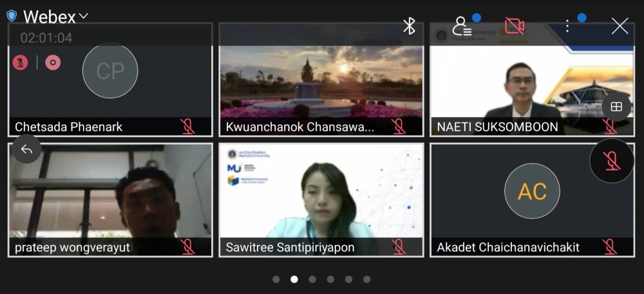Tap the muted mic indicator beside recording icon
The height and width of the screenshot is (294, 644).
coord(21,62)
